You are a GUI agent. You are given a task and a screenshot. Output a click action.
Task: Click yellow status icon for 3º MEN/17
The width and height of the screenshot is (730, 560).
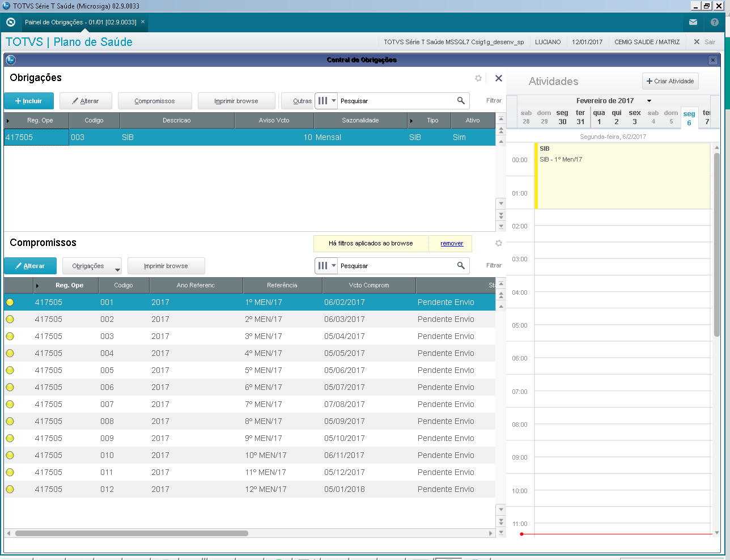tap(10, 336)
